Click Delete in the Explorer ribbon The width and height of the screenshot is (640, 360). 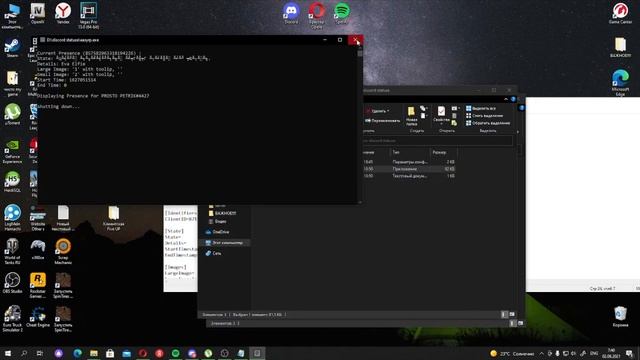tap(376, 111)
